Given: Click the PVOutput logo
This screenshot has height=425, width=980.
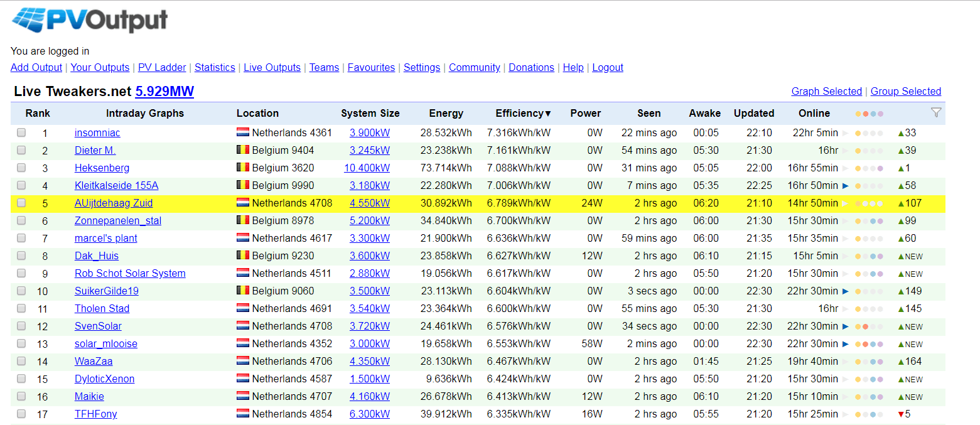Looking at the screenshot, I should click(x=90, y=21).
